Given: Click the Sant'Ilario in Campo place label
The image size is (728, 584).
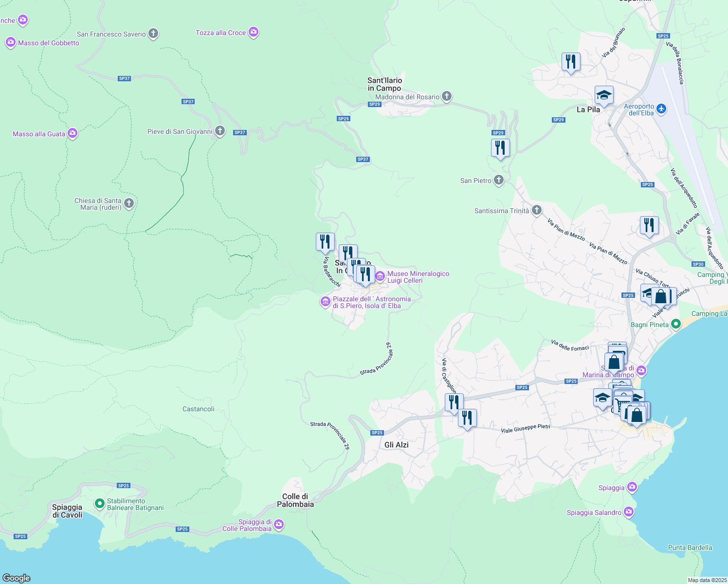Looking at the screenshot, I should coord(385,84).
